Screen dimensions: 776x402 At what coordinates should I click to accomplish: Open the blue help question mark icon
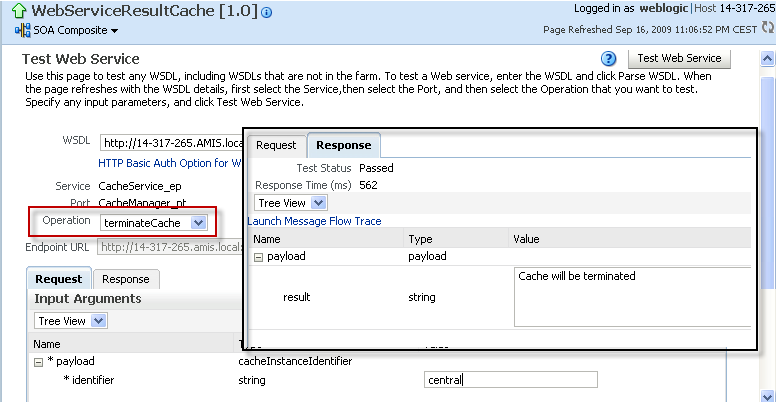click(x=607, y=60)
